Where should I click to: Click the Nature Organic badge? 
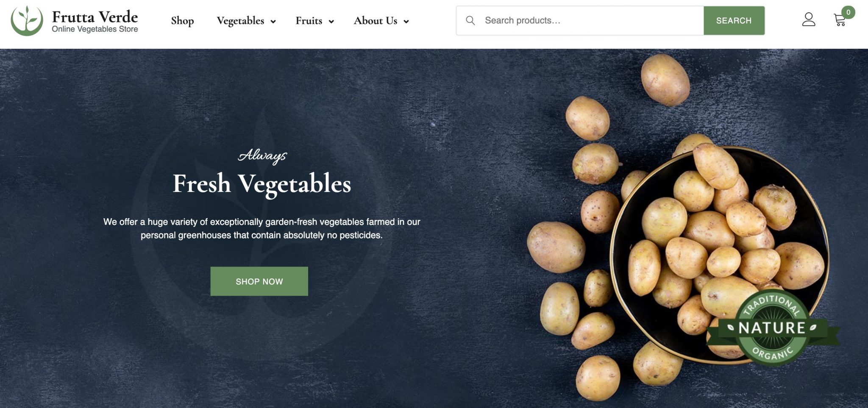[x=772, y=328]
